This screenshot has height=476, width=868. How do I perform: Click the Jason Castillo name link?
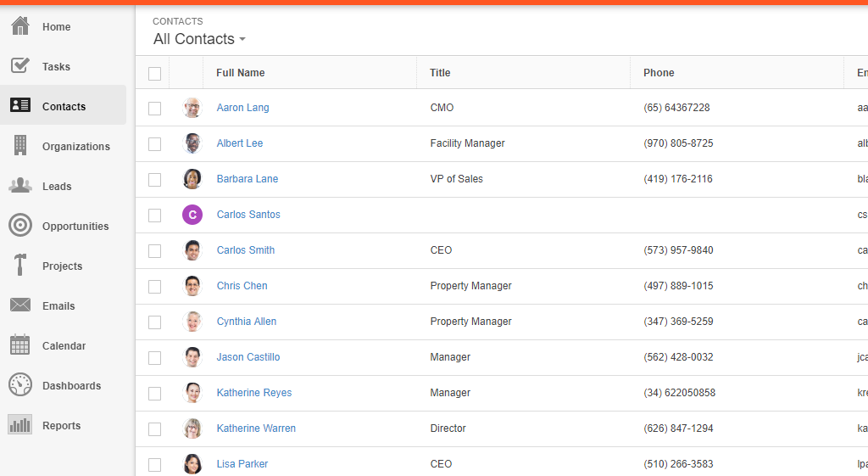click(248, 357)
